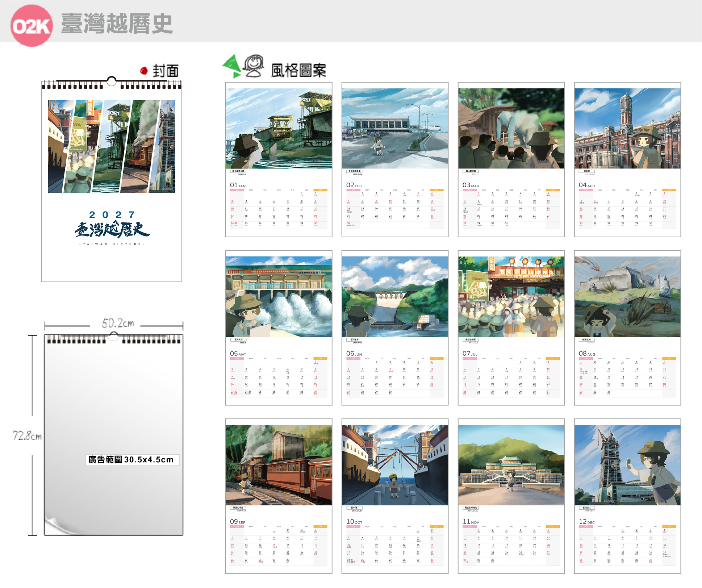The image size is (702, 588).
Task: Click the hanger ring on cover calendar
Action: point(112,81)
